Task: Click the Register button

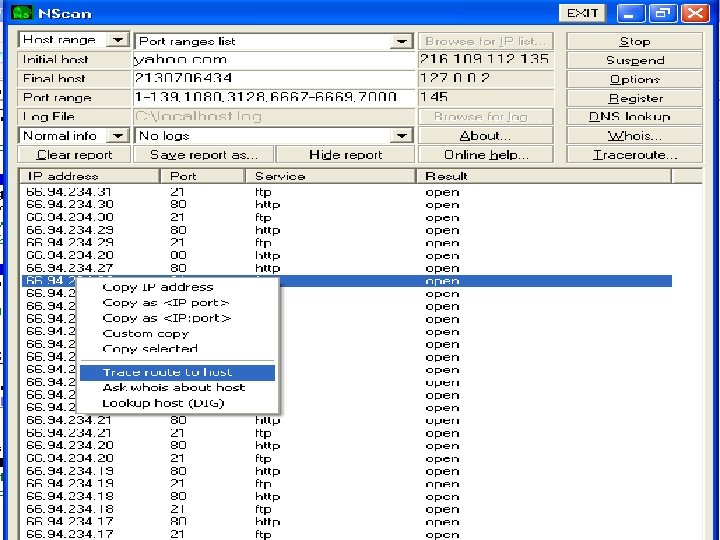Action: [635, 98]
